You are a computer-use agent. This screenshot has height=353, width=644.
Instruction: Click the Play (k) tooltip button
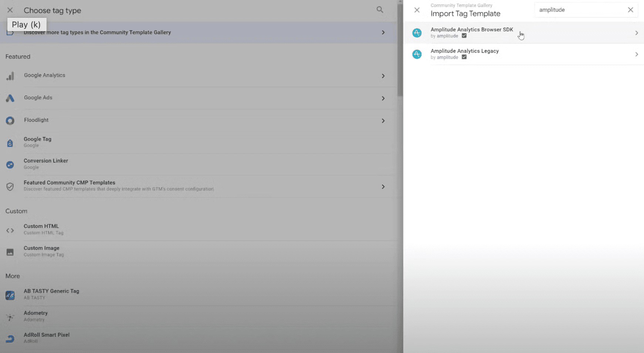tap(27, 24)
